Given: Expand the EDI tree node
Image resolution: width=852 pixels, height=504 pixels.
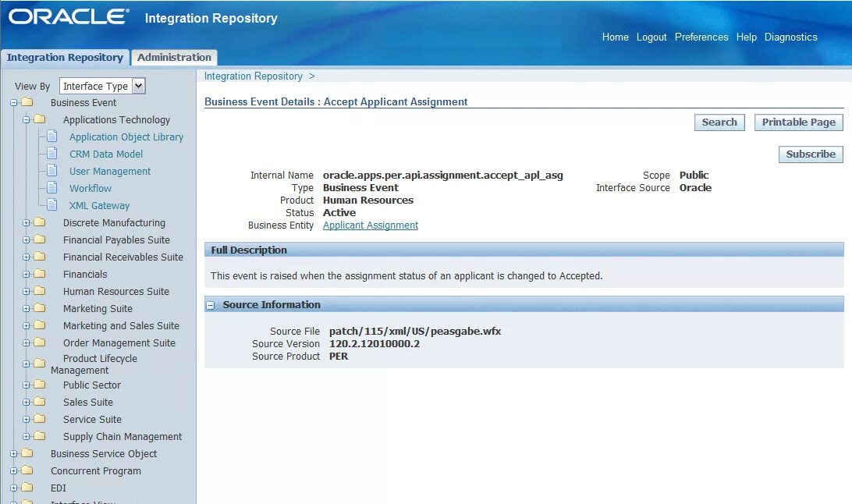Looking at the screenshot, I should point(14,488).
